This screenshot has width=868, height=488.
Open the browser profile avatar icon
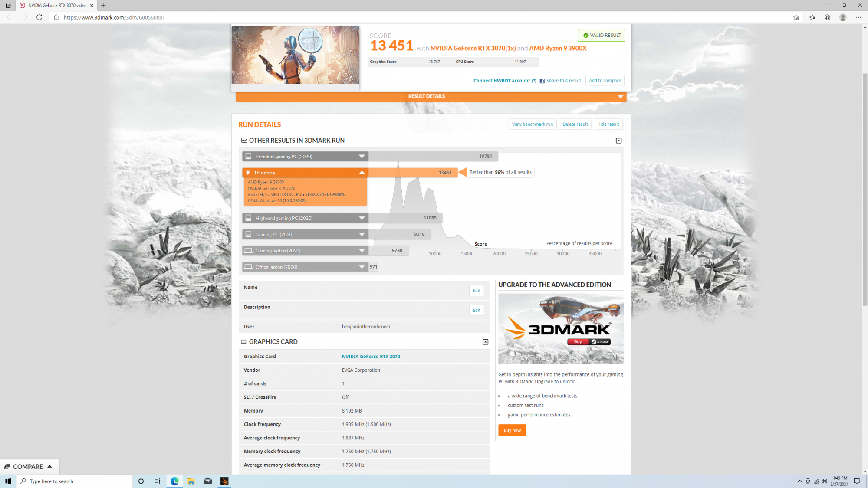coord(843,17)
